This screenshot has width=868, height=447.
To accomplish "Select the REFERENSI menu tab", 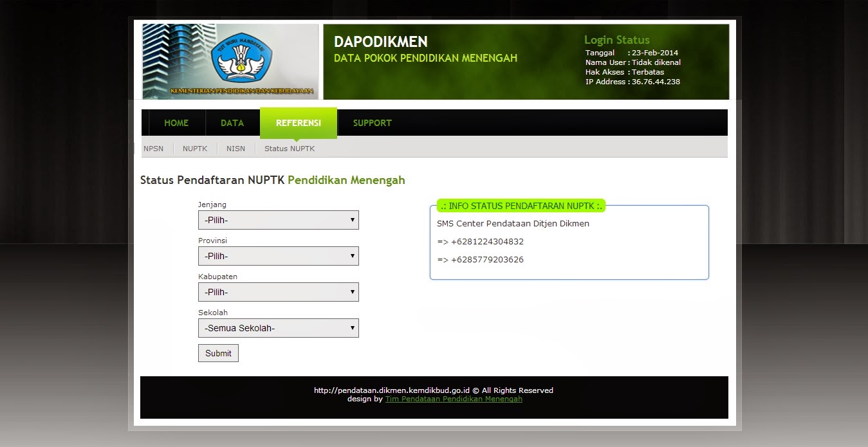I will [299, 123].
